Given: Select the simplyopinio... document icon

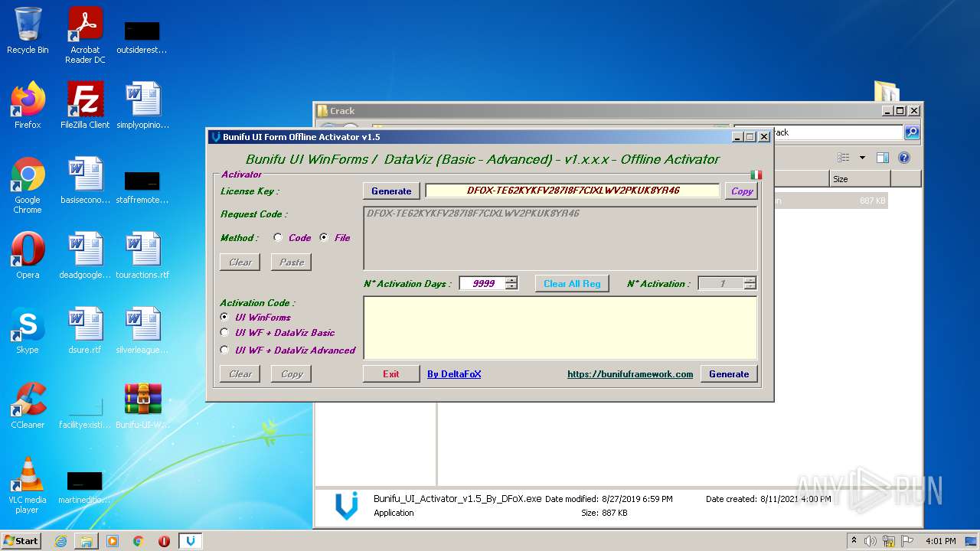Looking at the screenshot, I should (142, 106).
